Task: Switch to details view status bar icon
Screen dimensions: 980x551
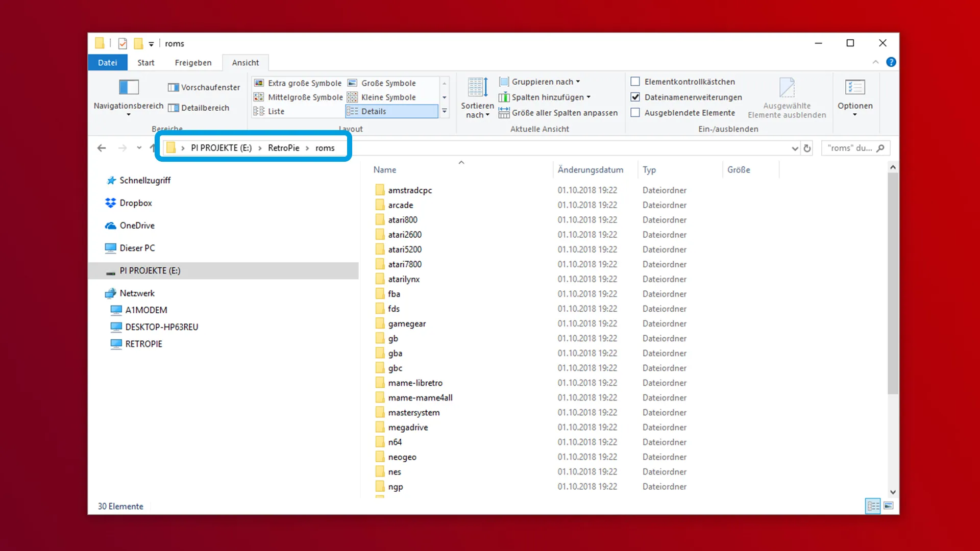Action: 873,506
